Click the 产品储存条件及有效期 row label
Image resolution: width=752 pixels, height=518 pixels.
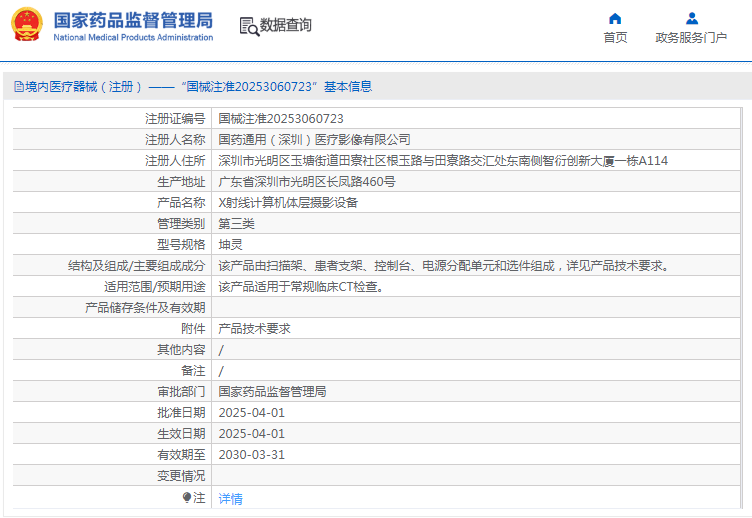coord(145,308)
